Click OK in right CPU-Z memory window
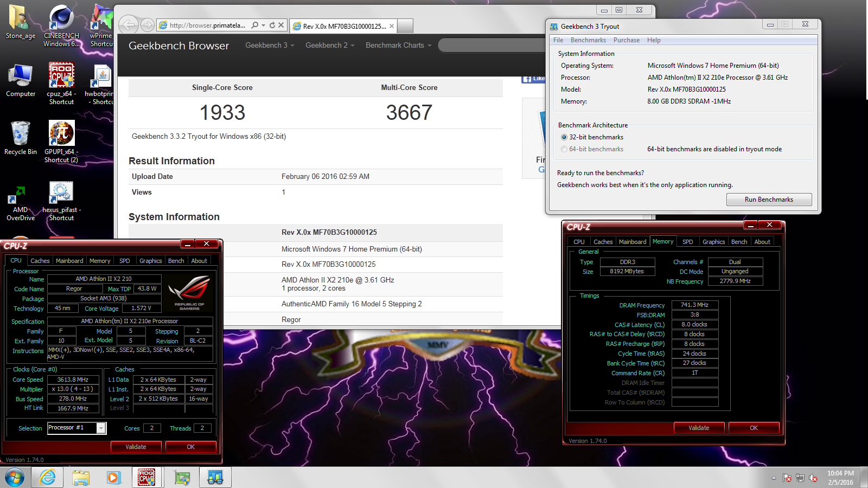 [754, 428]
